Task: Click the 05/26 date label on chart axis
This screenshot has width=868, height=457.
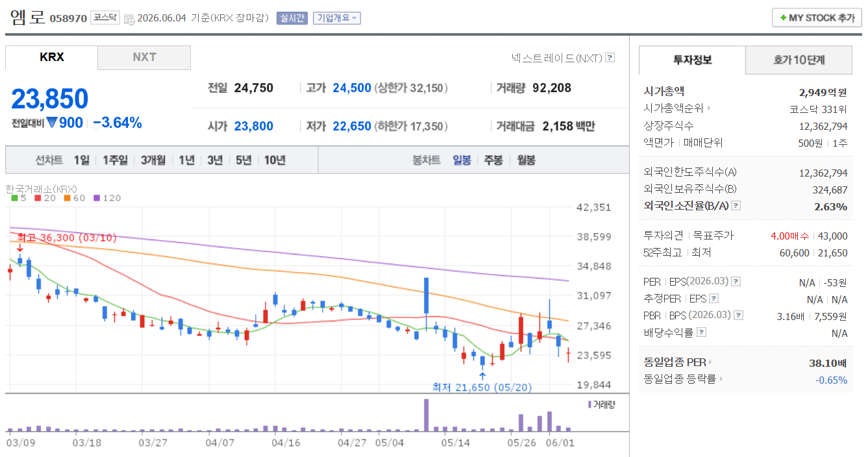Action: click(x=521, y=443)
